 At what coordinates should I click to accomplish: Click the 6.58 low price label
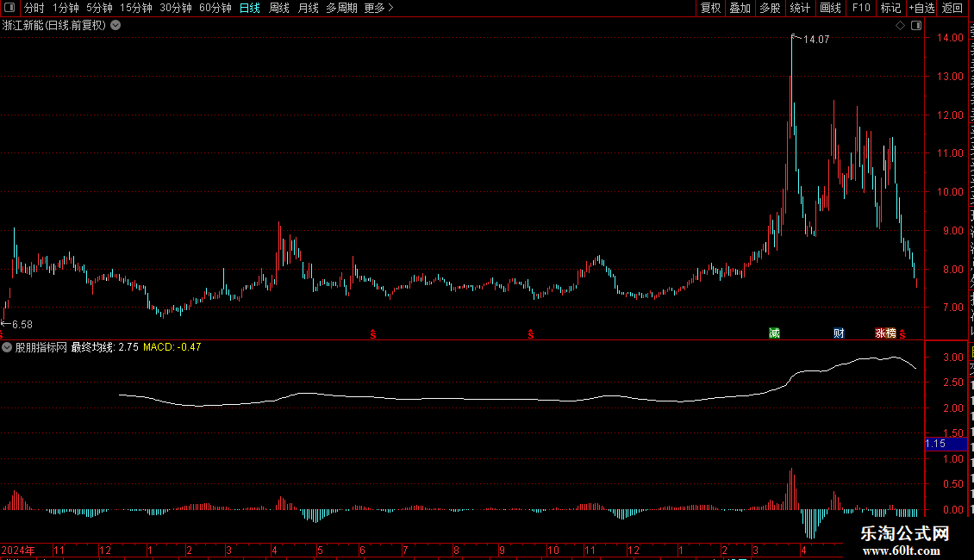click(x=22, y=325)
